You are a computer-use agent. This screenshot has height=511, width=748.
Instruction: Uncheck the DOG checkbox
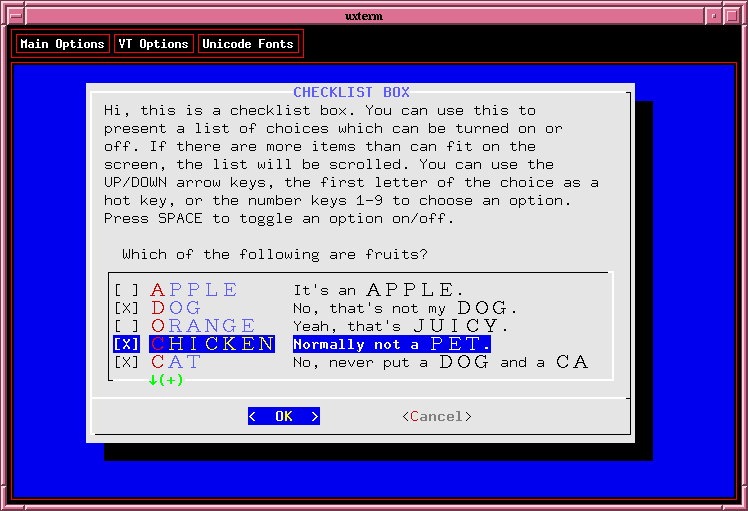tap(127, 308)
